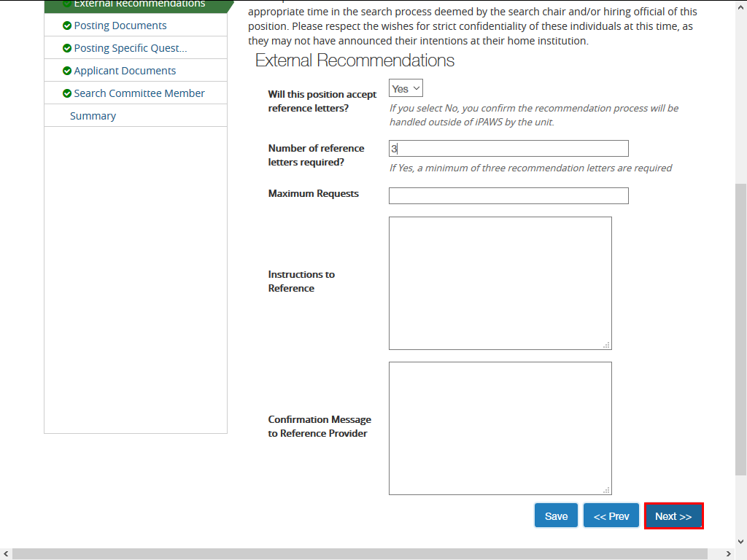
Task: Go to the Summary section
Action: point(93,116)
